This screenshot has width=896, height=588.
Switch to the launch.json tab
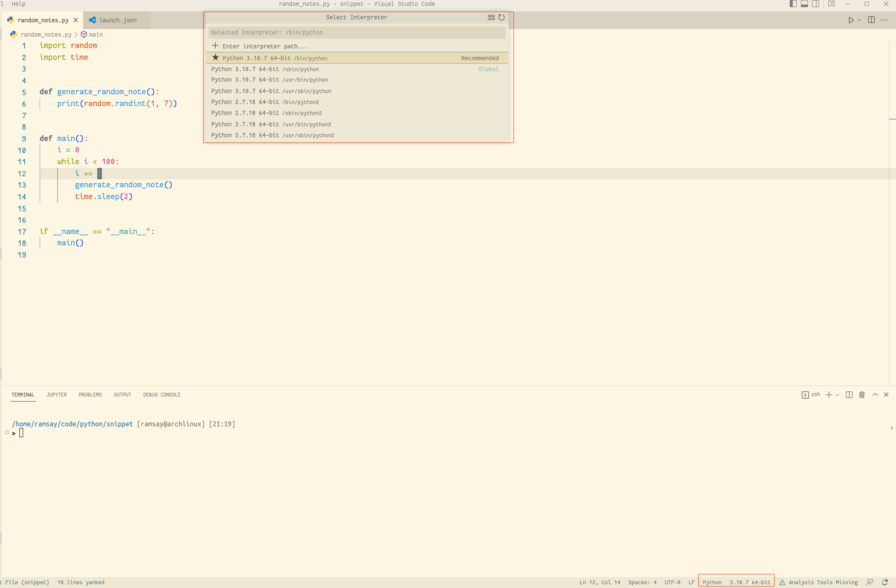118,20
